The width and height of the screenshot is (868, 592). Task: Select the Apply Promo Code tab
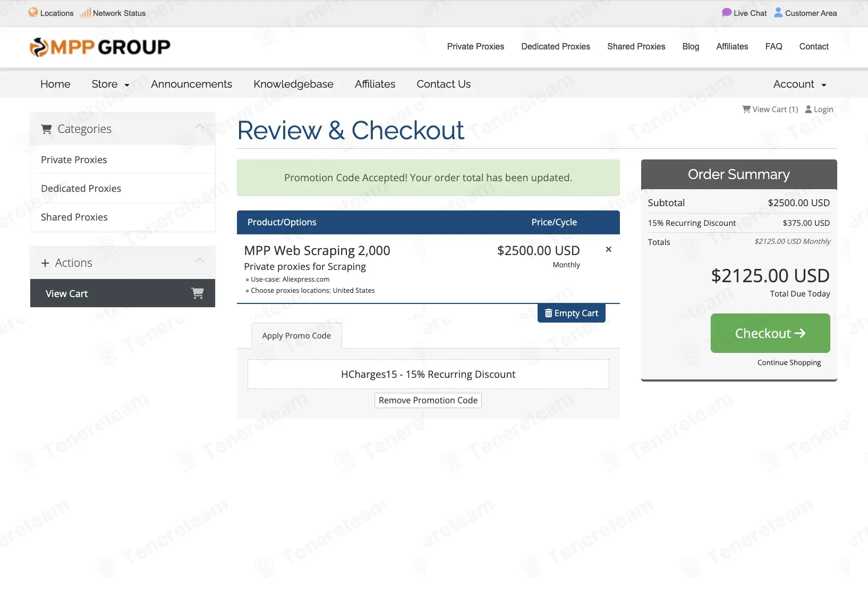[296, 336]
